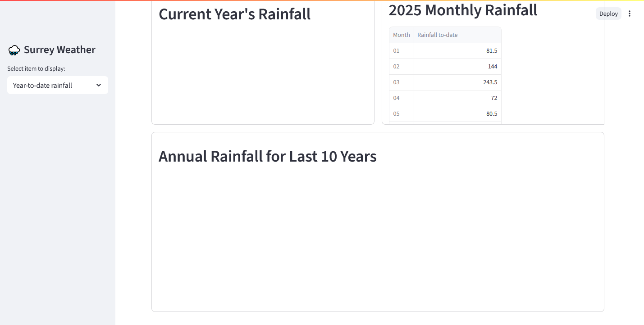Click the Annual Rainfall for Last 10 Years heading
The width and height of the screenshot is (644, 325).
[267, 156]
